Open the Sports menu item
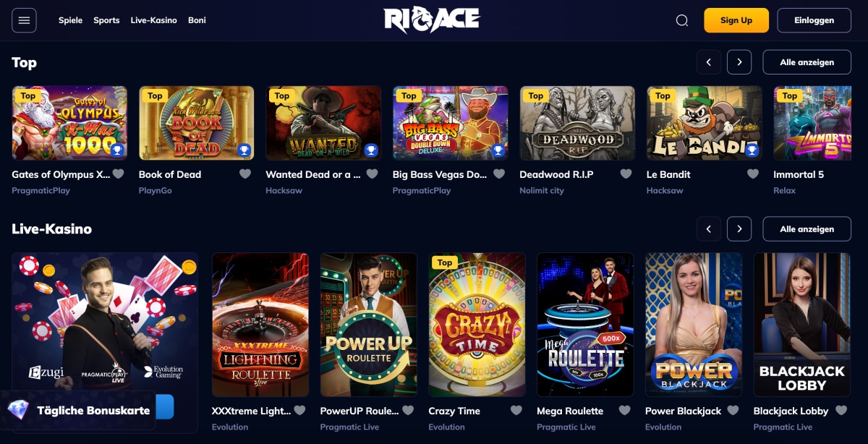 tap(106, 20)
